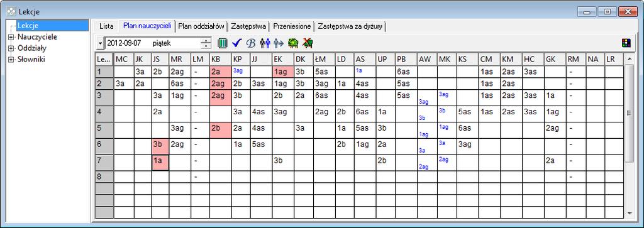Expand the Nauczyciele tree node

point(11,37)
